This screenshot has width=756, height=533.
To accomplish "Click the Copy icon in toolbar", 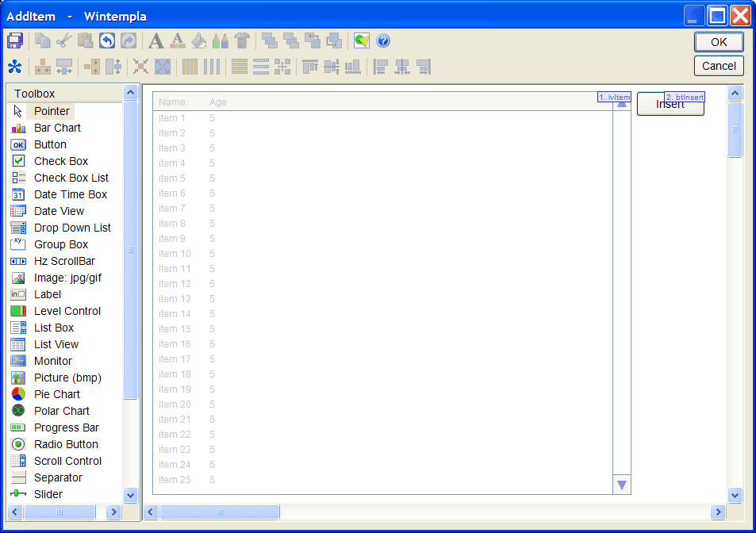I will [x=42, y=40].
